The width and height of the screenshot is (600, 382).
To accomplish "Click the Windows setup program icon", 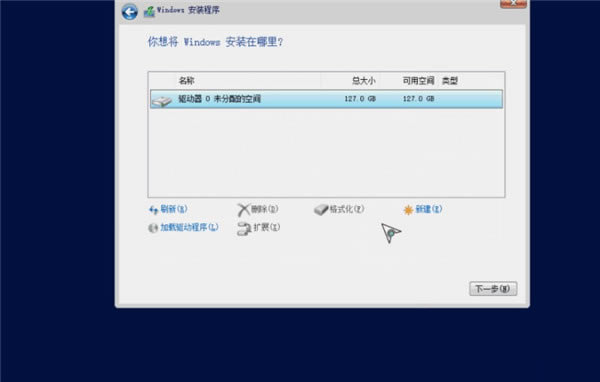I will coord(149,11).
